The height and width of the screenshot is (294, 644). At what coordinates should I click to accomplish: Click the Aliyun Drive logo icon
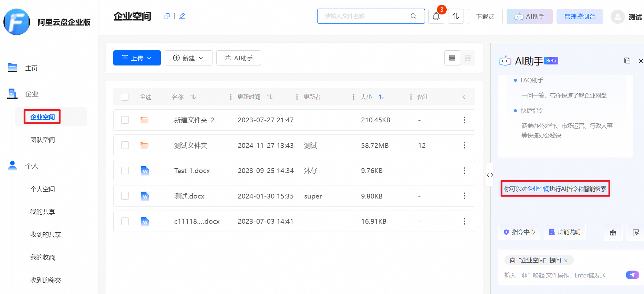[x=17, y=22]
